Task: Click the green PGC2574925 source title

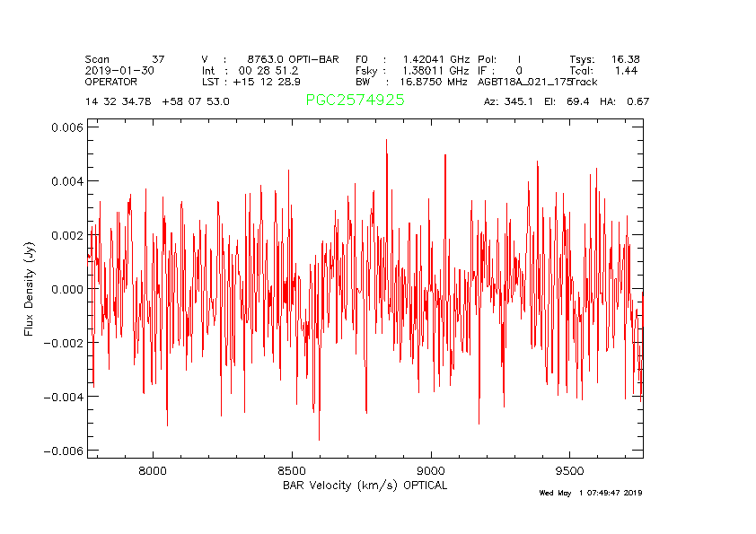Action: coord(355,101)
